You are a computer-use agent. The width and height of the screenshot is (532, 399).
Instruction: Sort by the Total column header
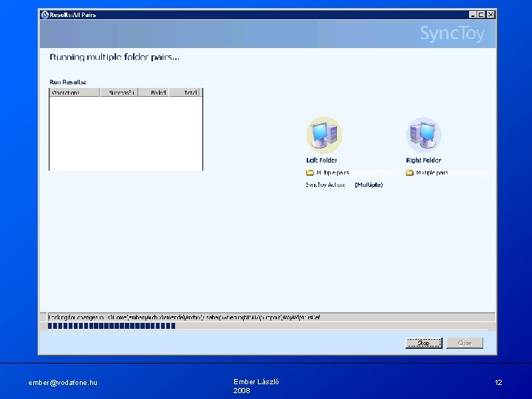pos(185,92)
